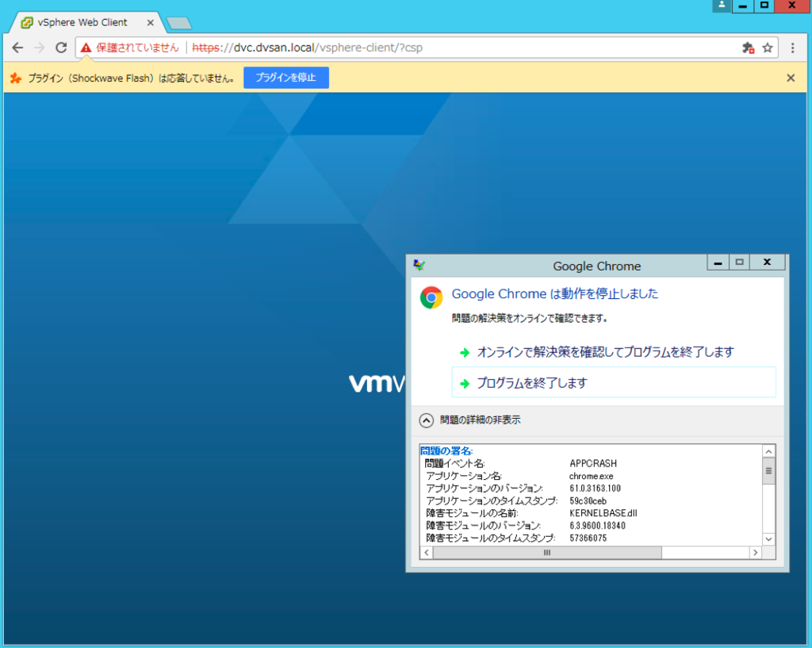Click the browser forward arrow

40,48
